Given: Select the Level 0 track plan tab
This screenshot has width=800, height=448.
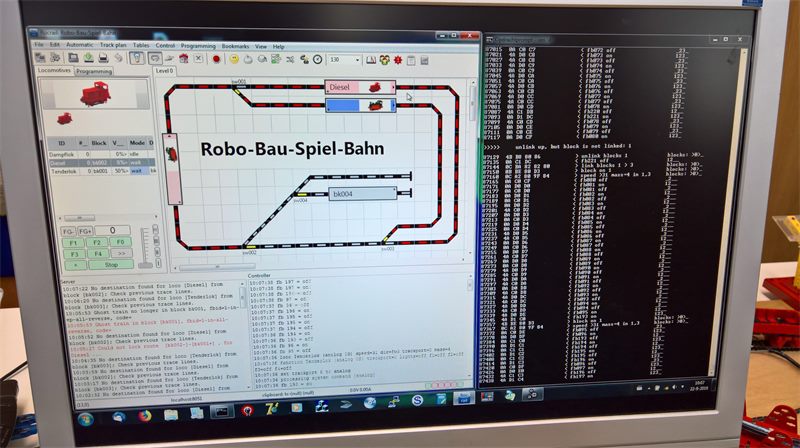Looking at the screenshot, I should (164, 71).
